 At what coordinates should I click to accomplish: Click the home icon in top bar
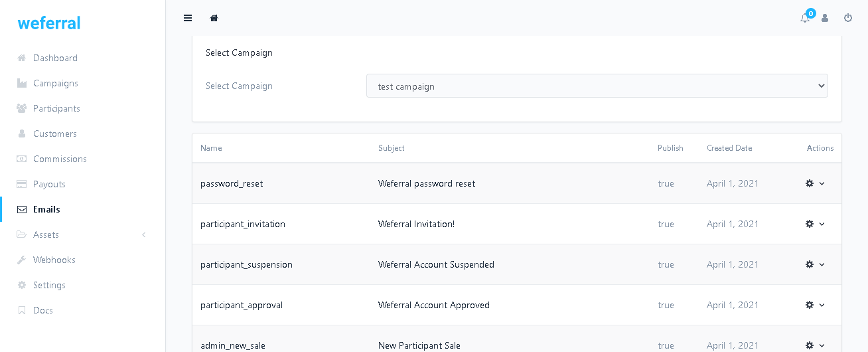(x=214, y=18)
